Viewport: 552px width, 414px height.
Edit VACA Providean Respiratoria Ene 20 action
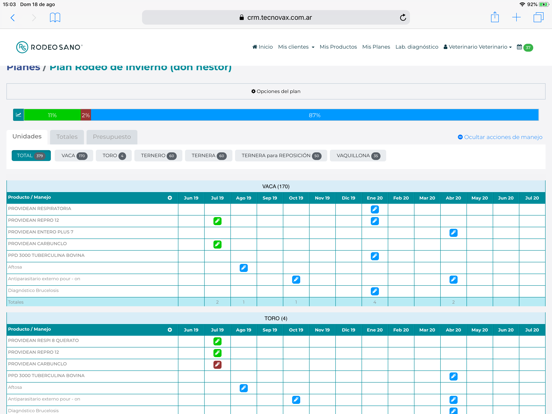pos(375,209)
